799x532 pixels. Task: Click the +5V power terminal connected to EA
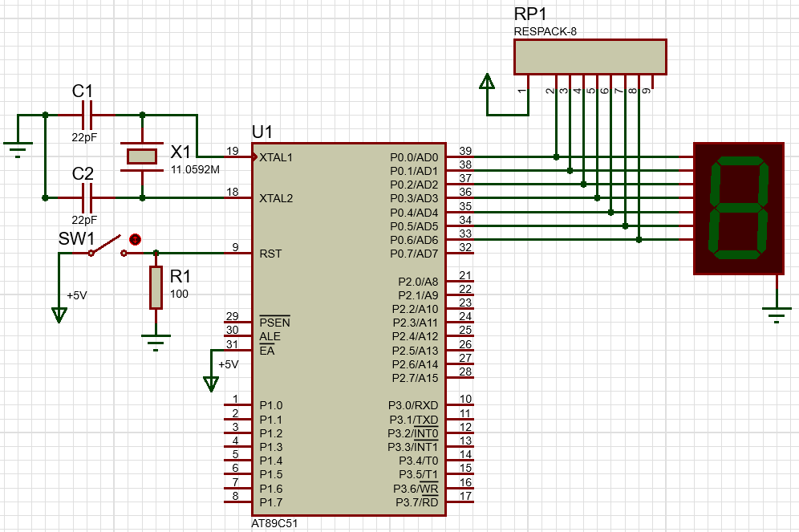pyautogui.click(x=211, y=384)
